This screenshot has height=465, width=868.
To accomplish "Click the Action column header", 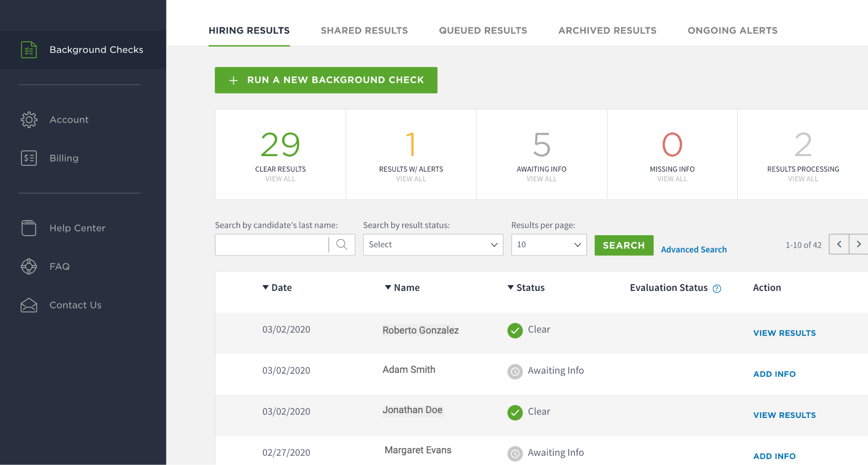I will [767, 288].
